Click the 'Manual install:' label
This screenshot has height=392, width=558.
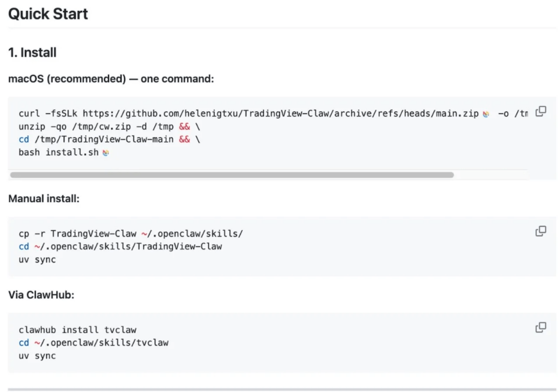(44, 199)
